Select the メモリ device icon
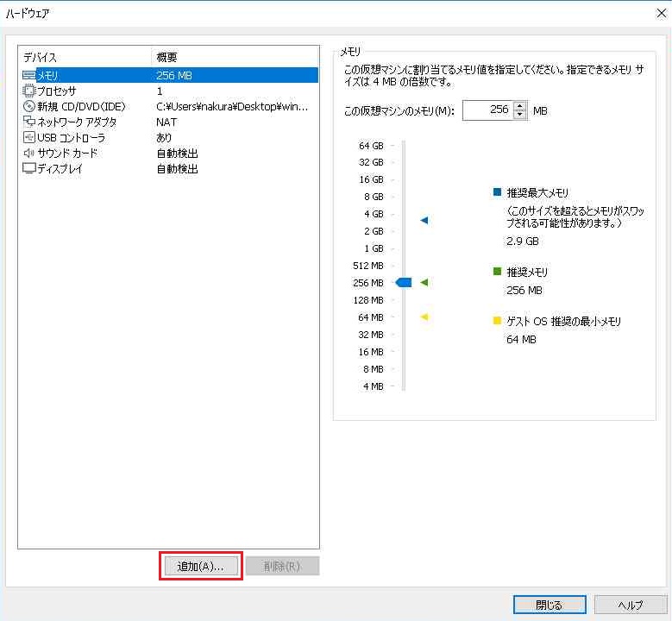This screenshot has height=621, width=672. [x=29, y=75]
